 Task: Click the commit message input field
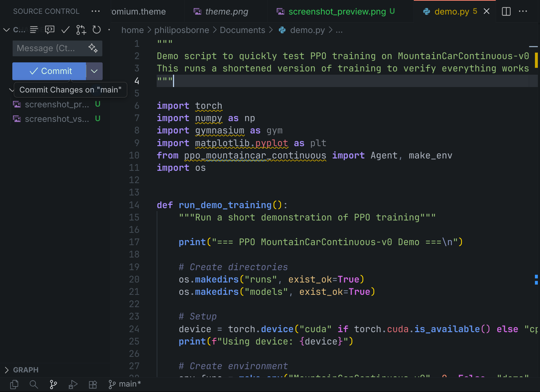tap(57, 48)
